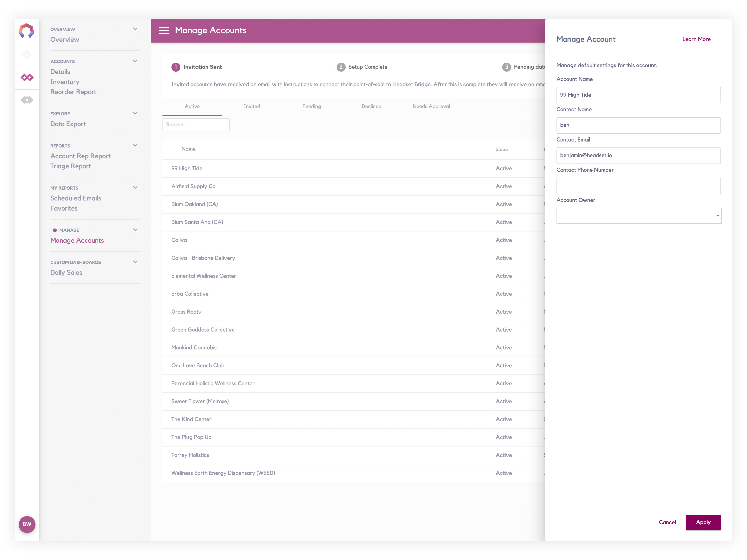Open the Inventory page

tap(65, 82)
